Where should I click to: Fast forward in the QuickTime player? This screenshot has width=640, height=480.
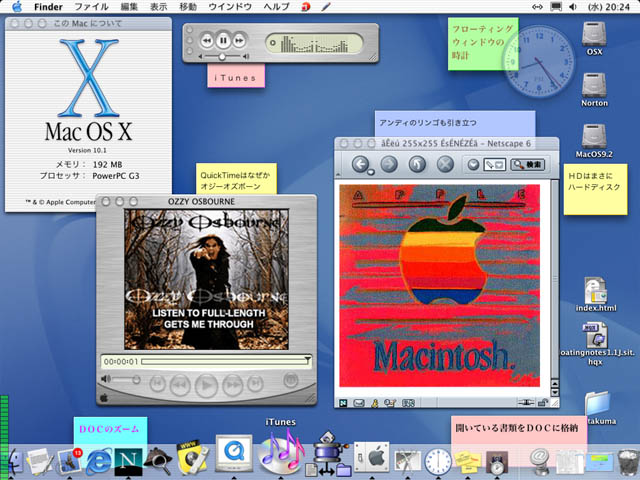click(233, 384)
